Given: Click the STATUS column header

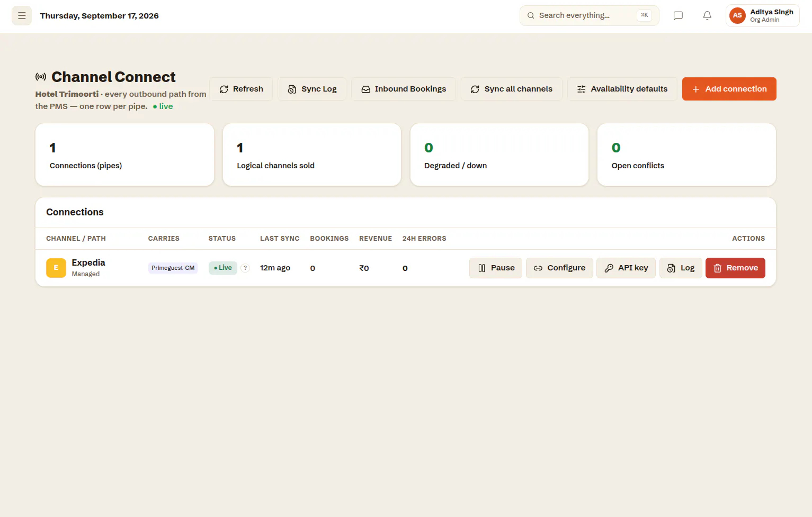Looking at the screenshot, I should (x=222, y=239).
